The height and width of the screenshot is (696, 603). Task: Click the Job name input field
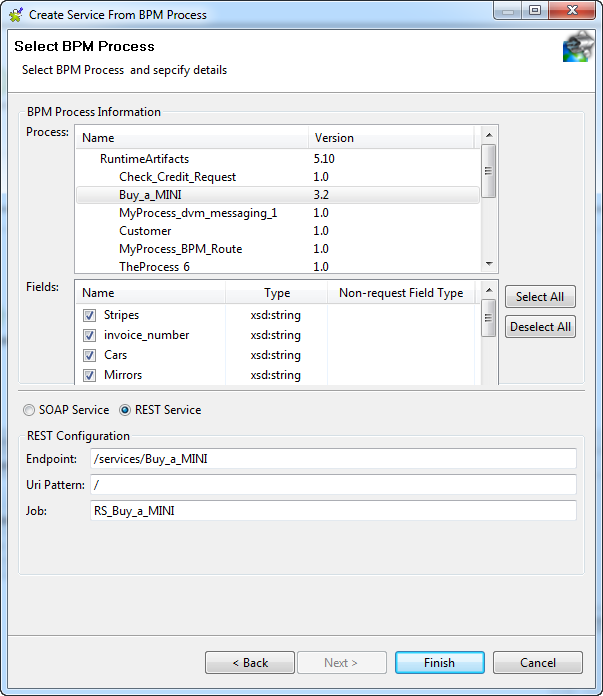click(x=333, y=511)
